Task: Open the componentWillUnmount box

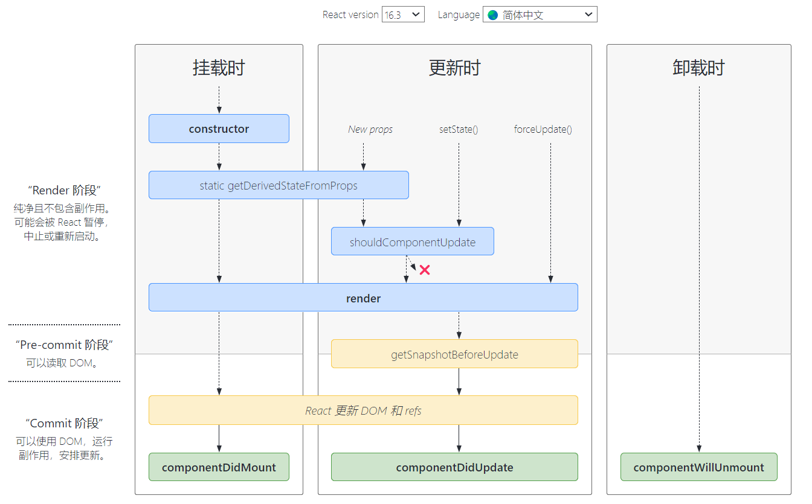Action: pos(699,467)
